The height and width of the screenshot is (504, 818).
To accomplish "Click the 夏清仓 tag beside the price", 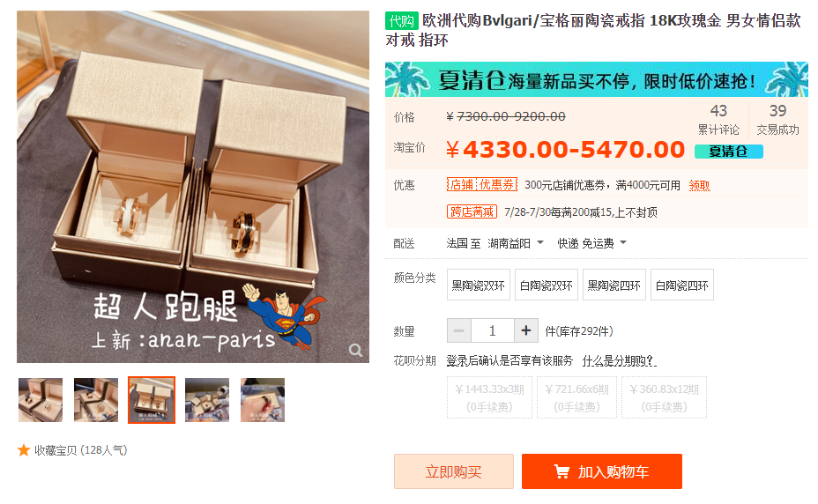I will [x=729, y=152].
